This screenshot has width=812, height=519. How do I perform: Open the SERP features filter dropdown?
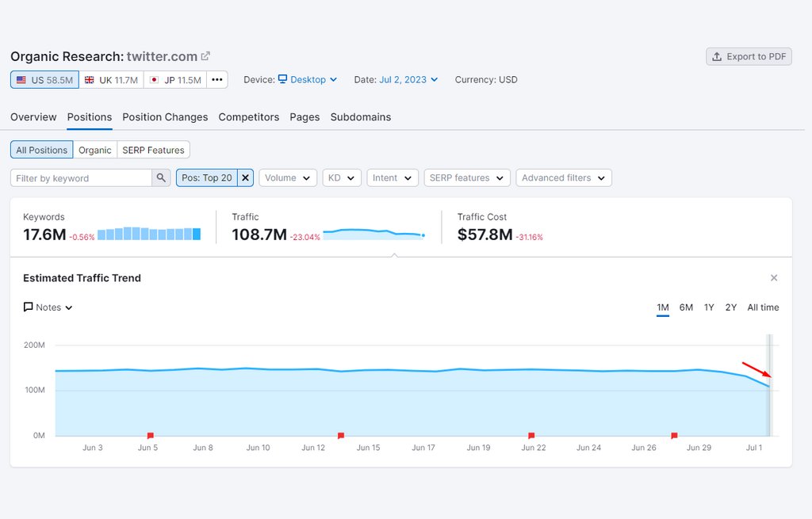point(467,178)
